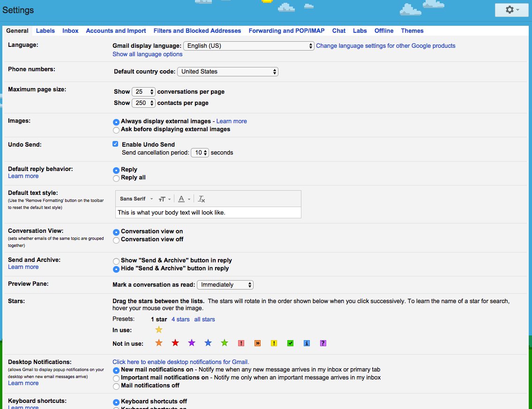
Task: Open Forwarding and POP/IMAP tab
Action: coord(286,30)
